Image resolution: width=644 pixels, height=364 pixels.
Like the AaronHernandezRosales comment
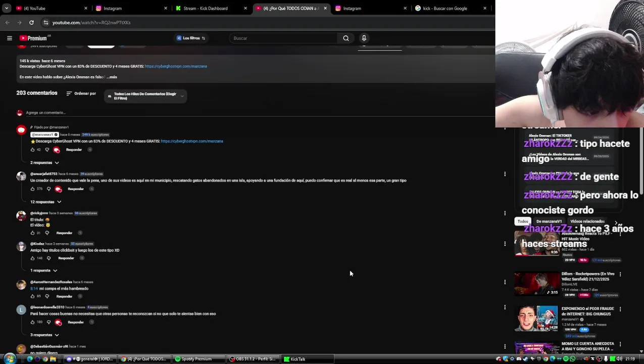click(x=33, y=296)
